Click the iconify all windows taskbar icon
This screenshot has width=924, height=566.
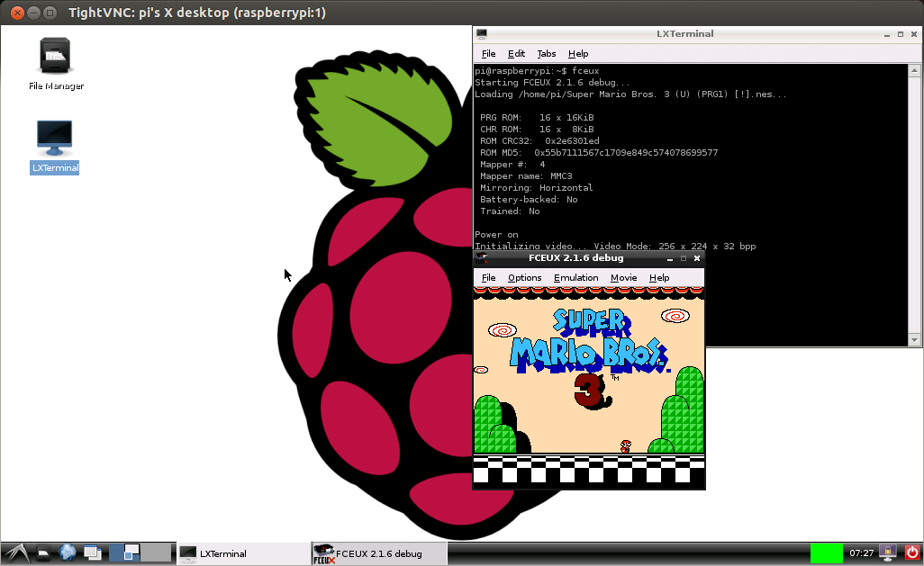(x=93, y=553)
